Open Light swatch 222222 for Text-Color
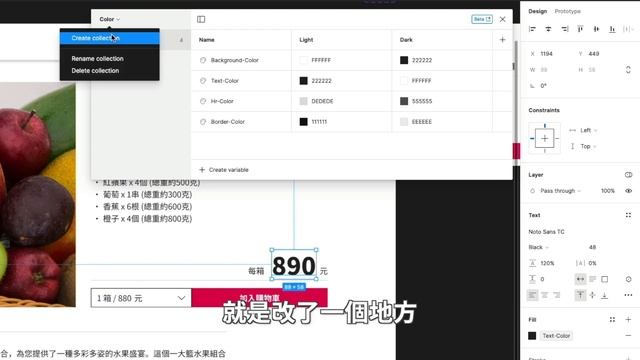This screenshot has width=640, height=360. tap(303, 81)
